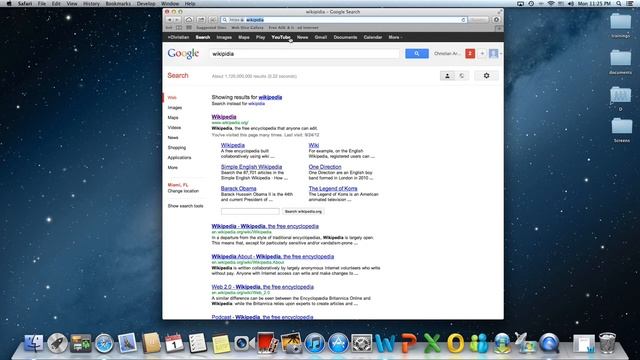Click the 'Search wikipedia.org' button
640x360 pixels.
[303, 211]
